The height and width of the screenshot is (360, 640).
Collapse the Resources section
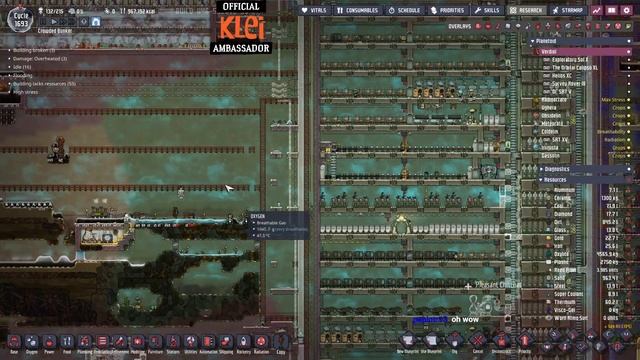click(541, 180)
